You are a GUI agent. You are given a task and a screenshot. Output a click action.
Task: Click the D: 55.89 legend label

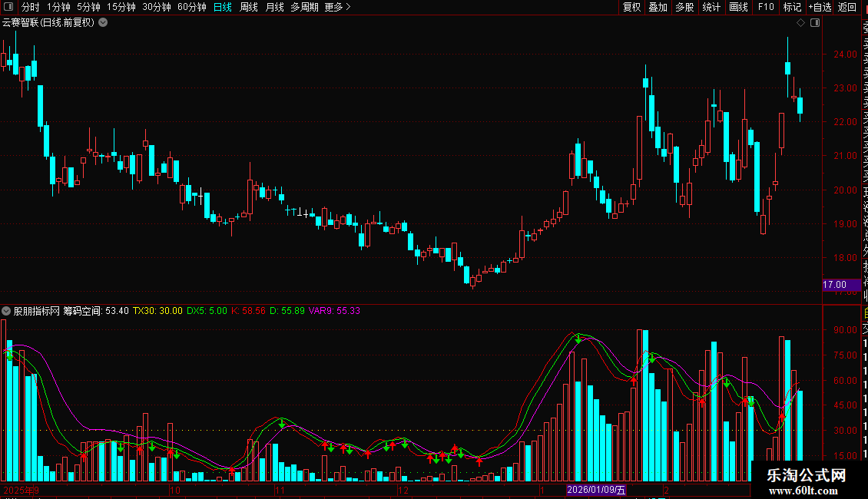[287, 311]
